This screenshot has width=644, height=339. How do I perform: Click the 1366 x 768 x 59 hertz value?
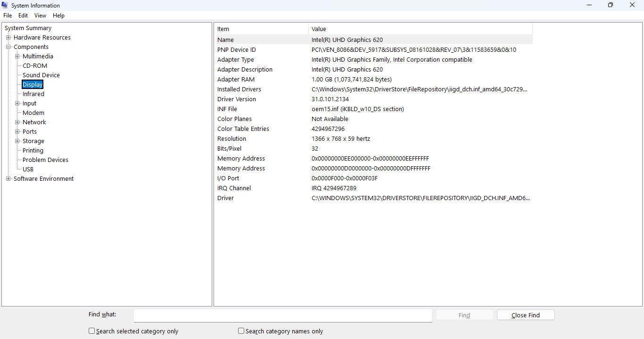pyautogui.click(x=341, y=139)
